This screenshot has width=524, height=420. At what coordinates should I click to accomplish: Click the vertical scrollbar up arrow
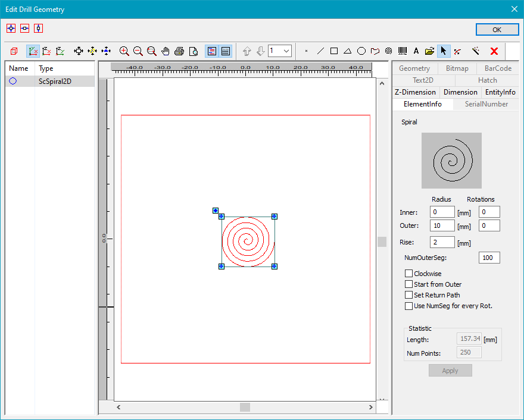[x=382, y=83]
